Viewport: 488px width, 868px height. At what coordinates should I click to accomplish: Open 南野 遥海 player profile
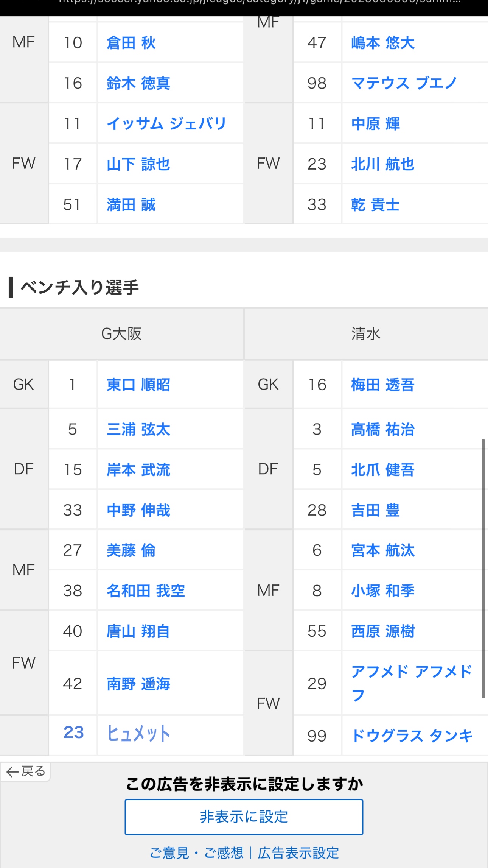138,684
